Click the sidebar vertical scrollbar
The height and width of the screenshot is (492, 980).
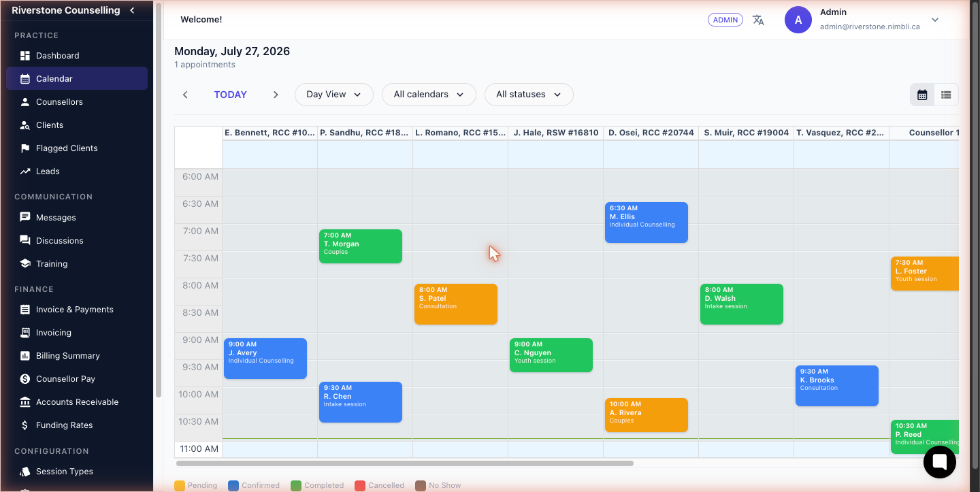[159, 199]
